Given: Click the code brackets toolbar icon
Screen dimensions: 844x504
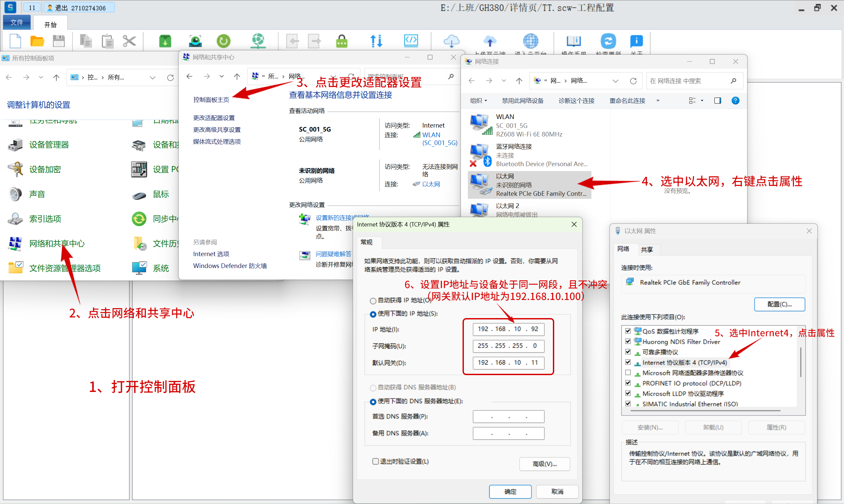Looking at the screenshot, I should click(411, 41).
